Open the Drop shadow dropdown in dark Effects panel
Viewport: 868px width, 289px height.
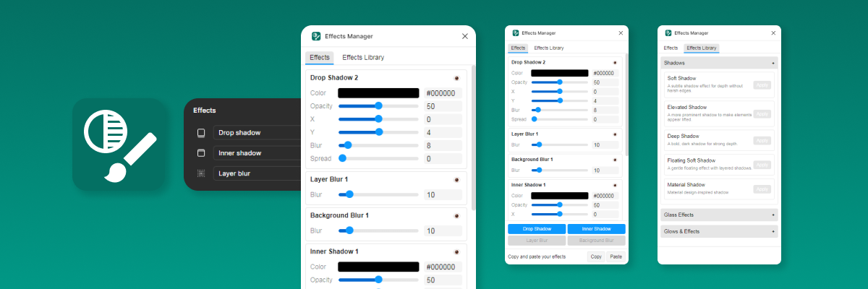pyautogui.click(x=257, y=133)
